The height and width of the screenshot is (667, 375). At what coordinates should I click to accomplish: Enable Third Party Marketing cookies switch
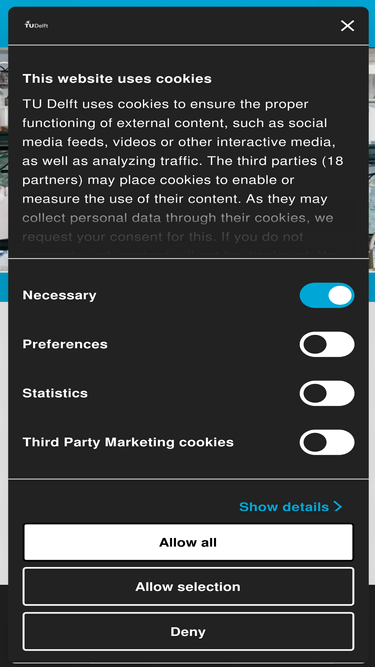327,442
